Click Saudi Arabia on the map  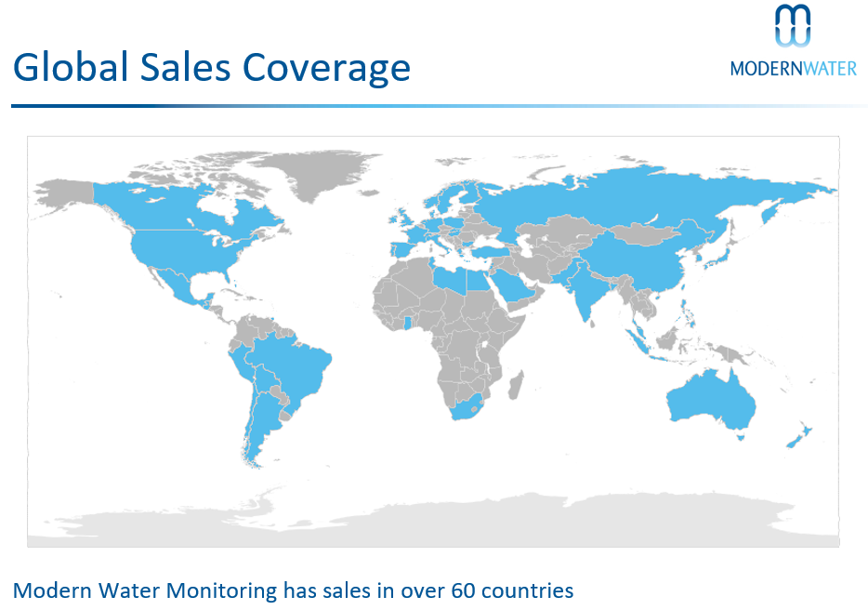[514, 285]
